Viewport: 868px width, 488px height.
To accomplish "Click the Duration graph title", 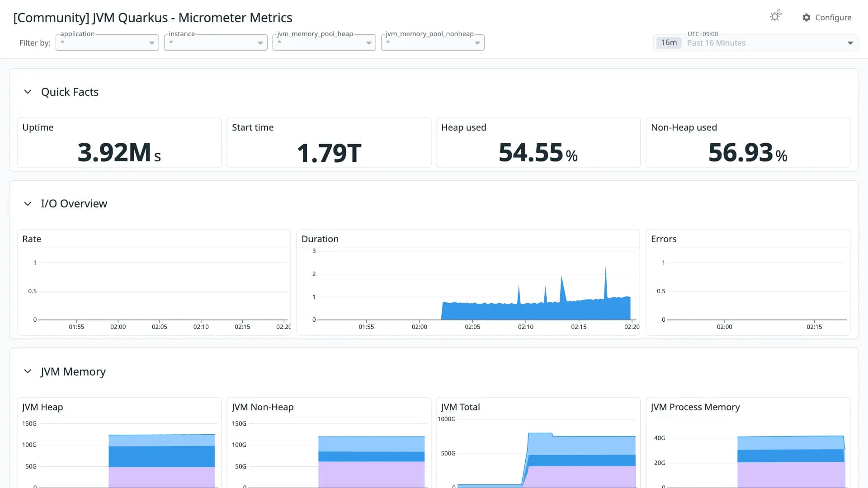I will [320, 239].
